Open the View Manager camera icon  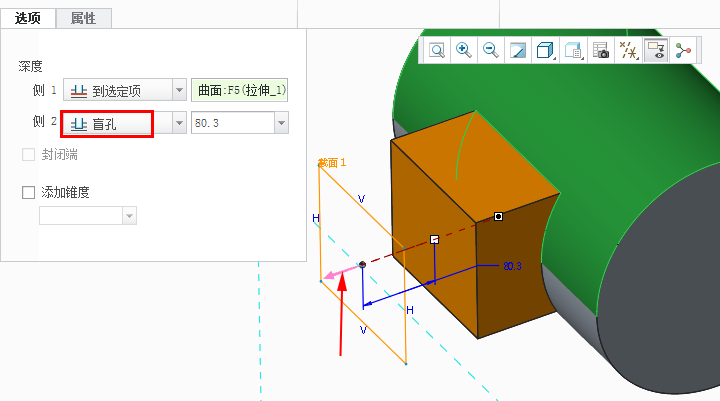(x=601, y=50)
